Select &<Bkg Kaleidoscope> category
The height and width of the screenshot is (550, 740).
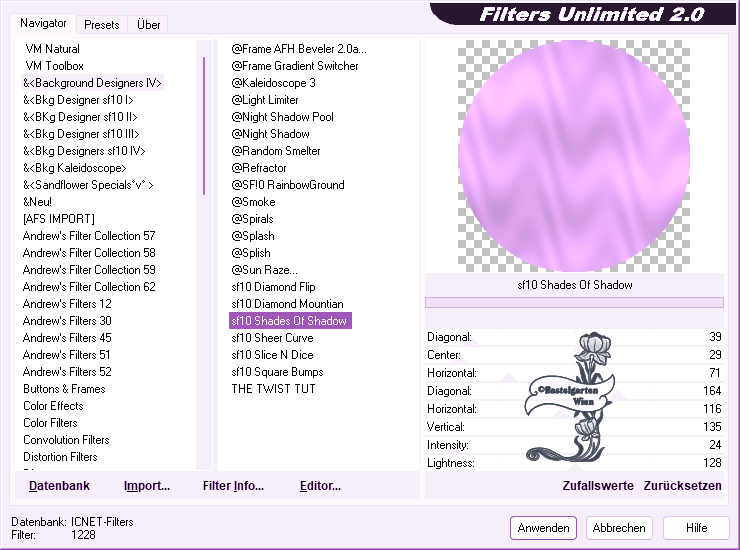(75, 168)
